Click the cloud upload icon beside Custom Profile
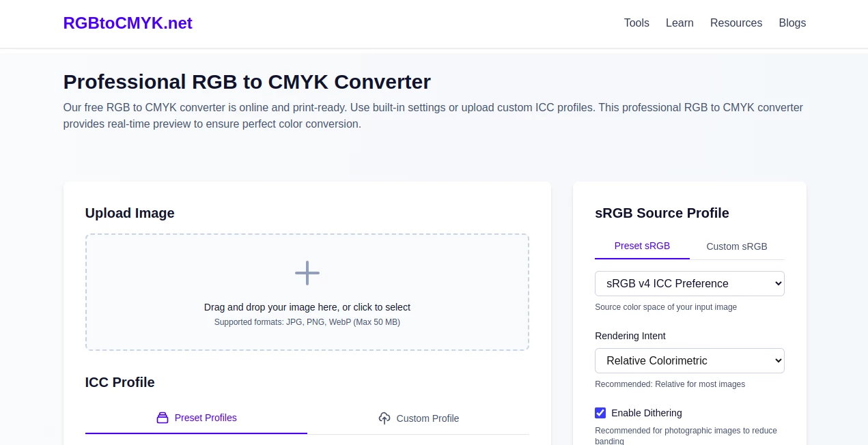Viewport: 868px width, 445px height. pyautogui.click(x=384, y=418)
